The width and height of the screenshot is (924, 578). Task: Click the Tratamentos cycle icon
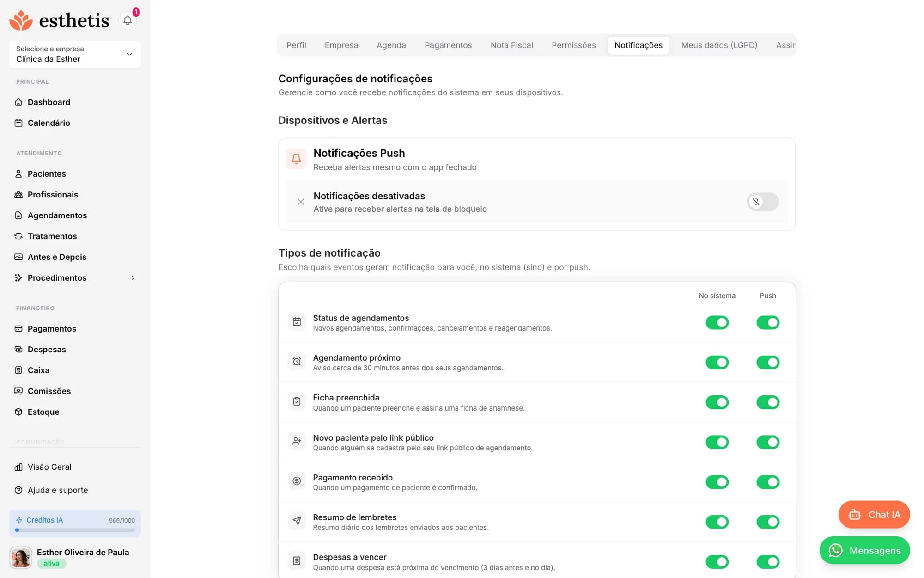[x=18, y=236]
